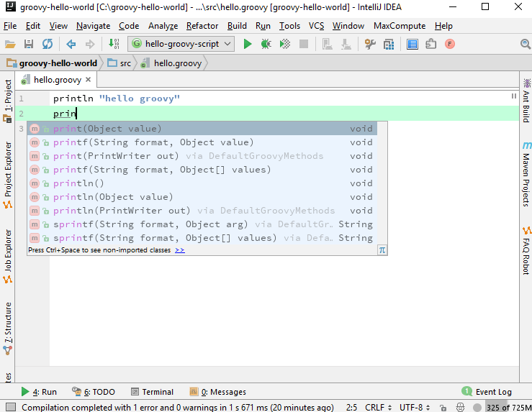
Task: Open the hello-groovy-script run configuration dropdown
Action: coord(181,44)
